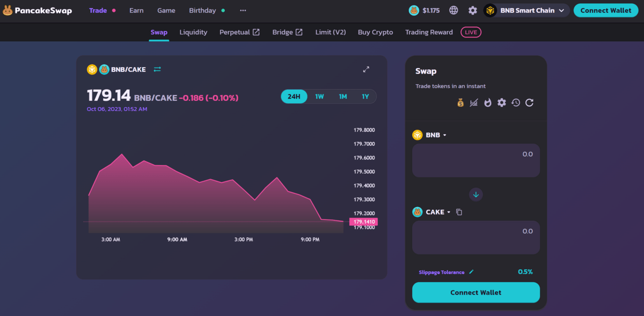Click the PancakeSwap logo
644x316 pixels.
[x=37, y=10]
